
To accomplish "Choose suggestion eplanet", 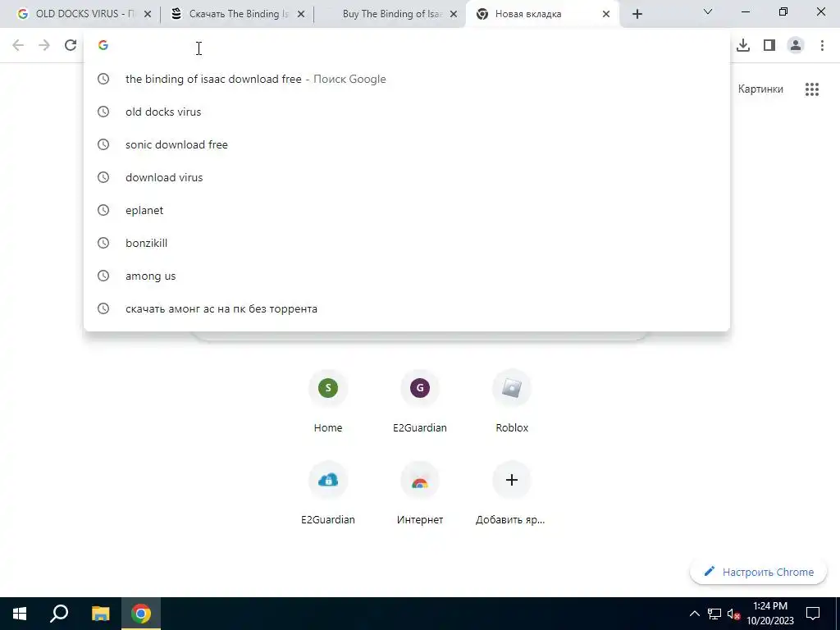I will pos(407,210).
